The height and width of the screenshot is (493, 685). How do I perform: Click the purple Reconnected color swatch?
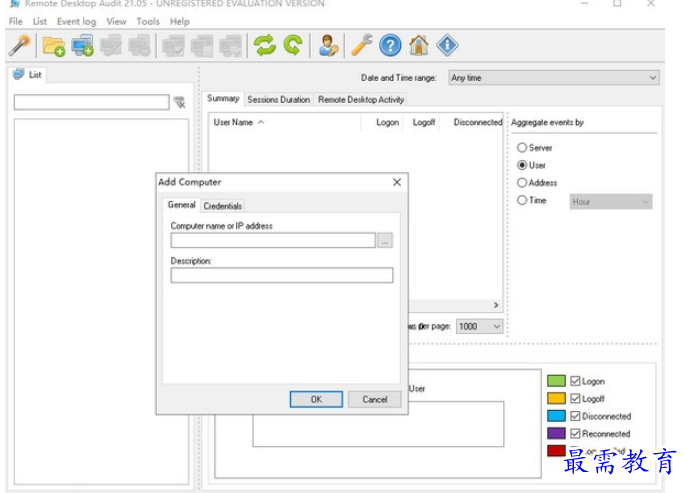[556, 433]
